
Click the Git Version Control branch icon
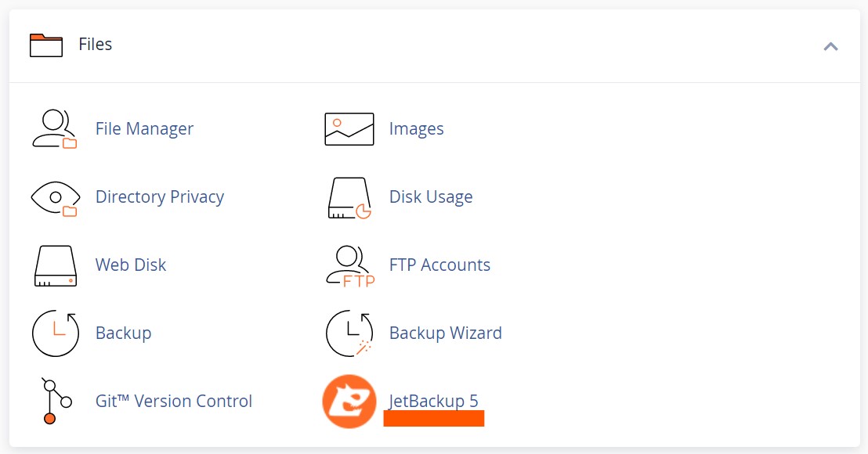(x=55, y=401)
